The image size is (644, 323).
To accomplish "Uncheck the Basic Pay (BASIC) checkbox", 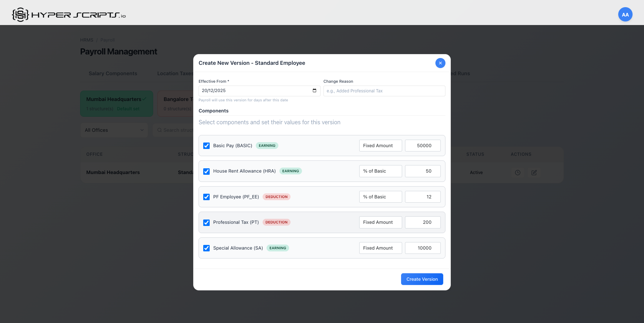I will (x=206, y=146).
